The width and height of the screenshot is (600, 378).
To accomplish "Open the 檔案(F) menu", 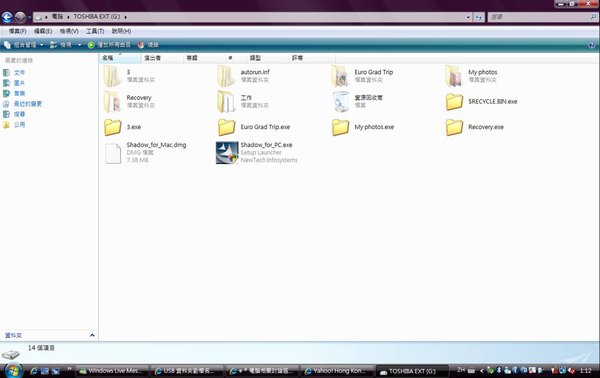I will click(17, 31).
